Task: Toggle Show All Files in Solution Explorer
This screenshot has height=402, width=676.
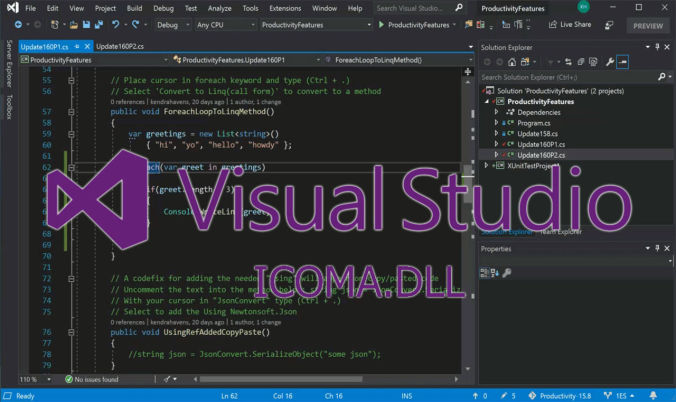Action: (x=593, y=62)
